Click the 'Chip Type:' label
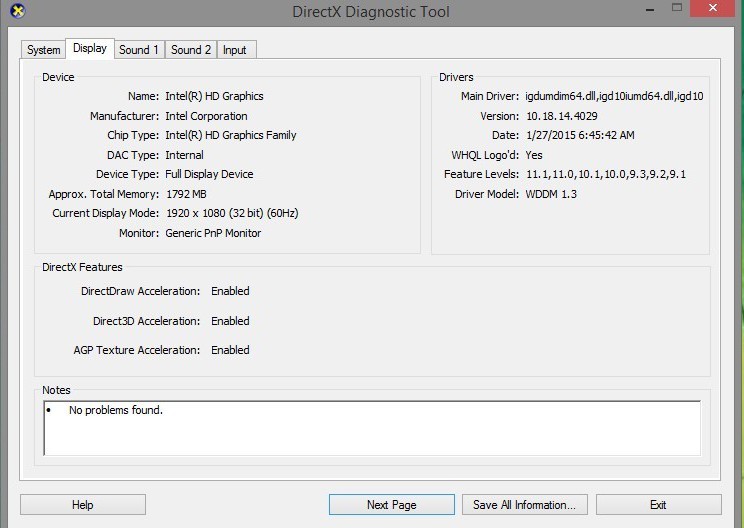Screen dimensions: 744x528 [x=133, y=135]
